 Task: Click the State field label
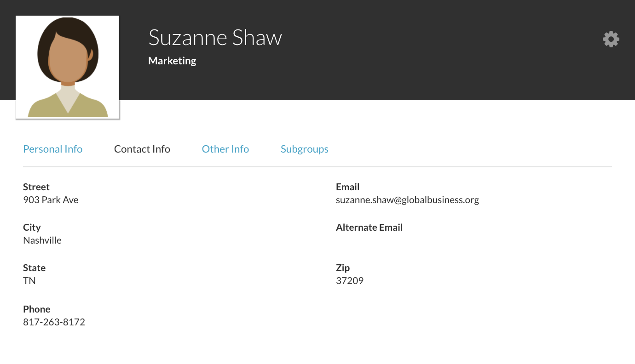click(35, 268)
